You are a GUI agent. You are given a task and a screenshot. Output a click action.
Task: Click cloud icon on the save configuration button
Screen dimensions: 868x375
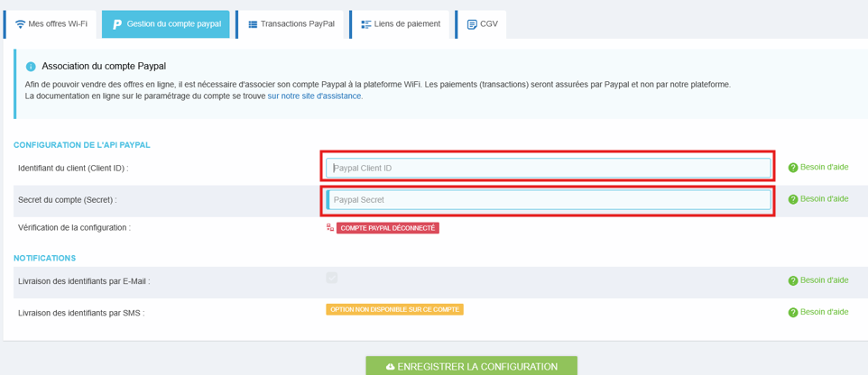[390, 367]
